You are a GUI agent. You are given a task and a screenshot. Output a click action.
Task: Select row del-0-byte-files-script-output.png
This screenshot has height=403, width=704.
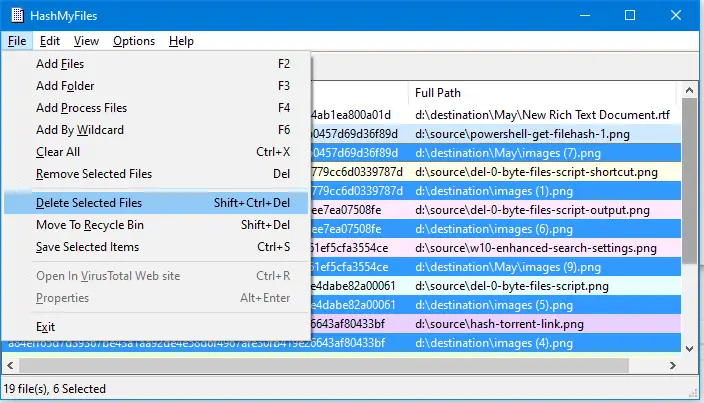(x=496, y=210)
